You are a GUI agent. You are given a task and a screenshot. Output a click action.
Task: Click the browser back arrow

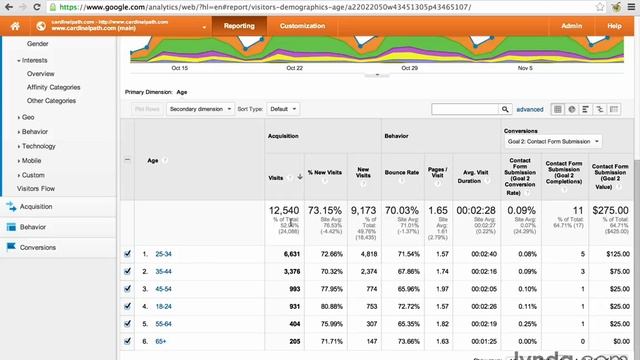(9, 7)
